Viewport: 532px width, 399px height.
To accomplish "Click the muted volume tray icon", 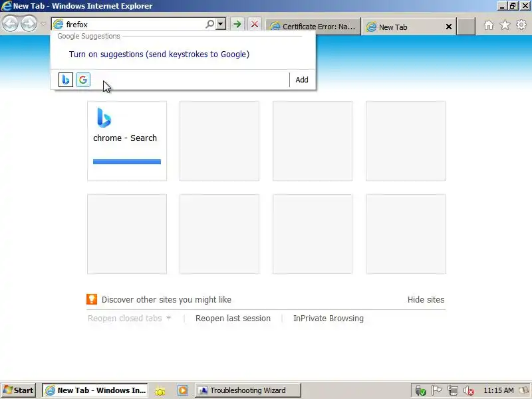I will coord(469,391).
